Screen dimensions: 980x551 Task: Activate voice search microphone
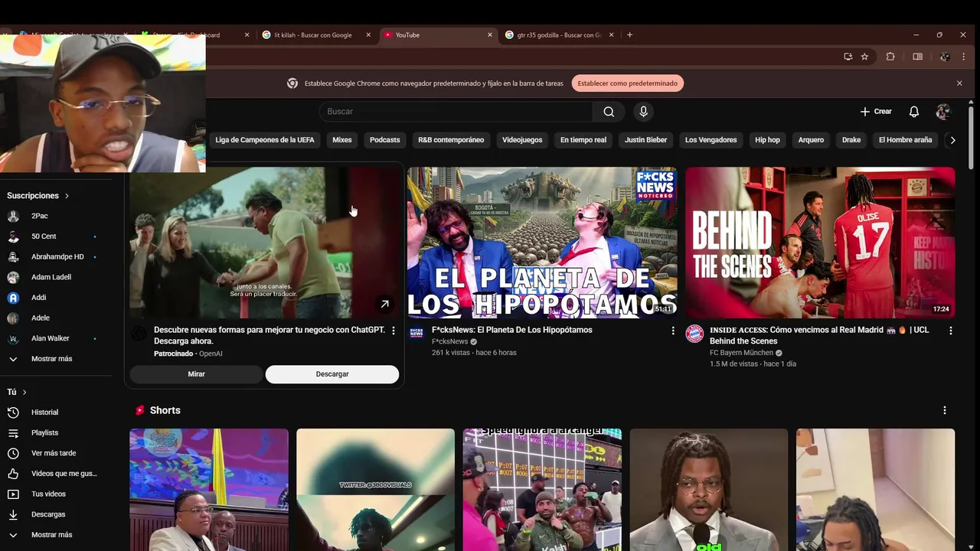[643, 112]
